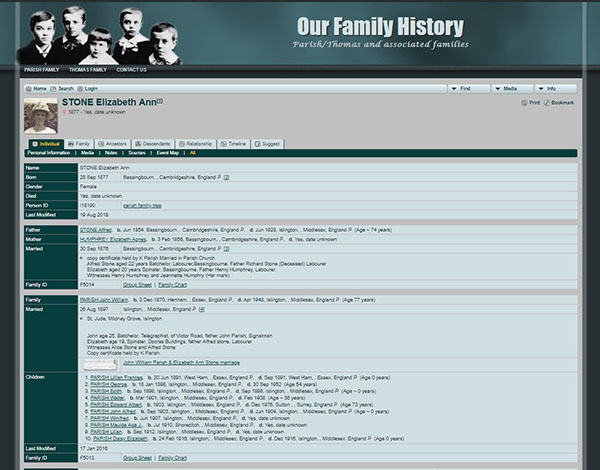Viewport: 600px width, 470px height.
Task: Select the Person ID value I18190
Action: tap(88, 206)
